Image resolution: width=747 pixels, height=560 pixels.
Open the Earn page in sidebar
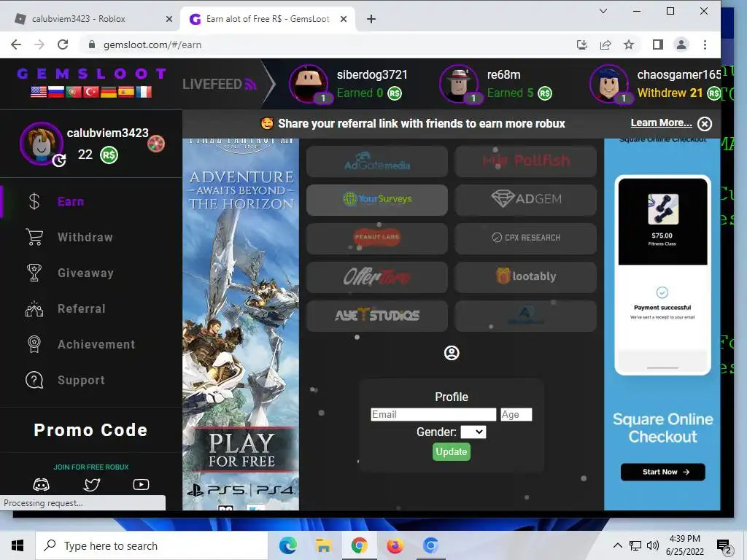[x=71, y=201]
